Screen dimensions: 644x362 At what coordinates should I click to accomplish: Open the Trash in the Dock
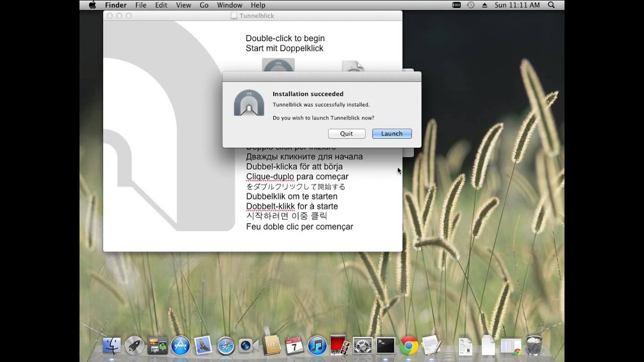(534, 345)
